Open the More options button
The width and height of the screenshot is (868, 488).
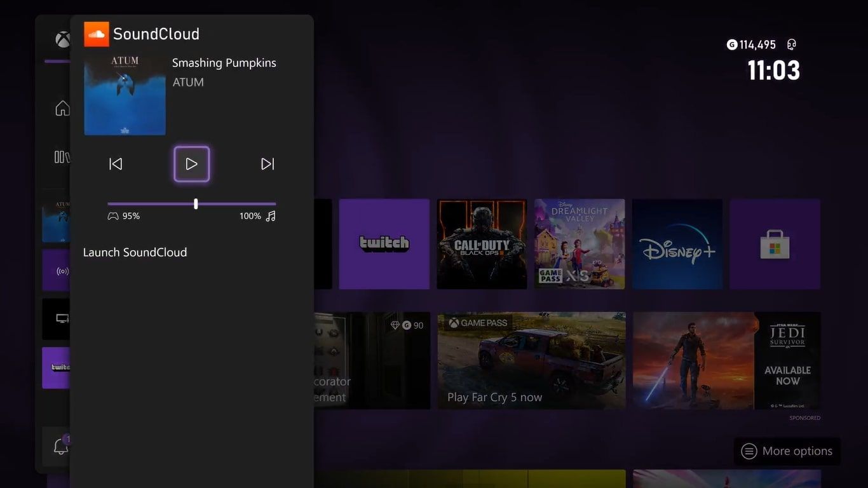[787, 451]
